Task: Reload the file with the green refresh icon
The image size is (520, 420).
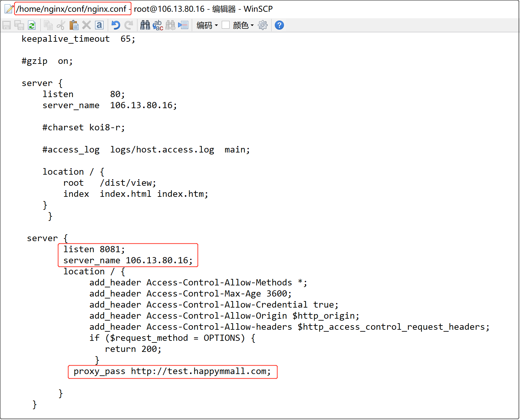Action: (x=32, y=25)
